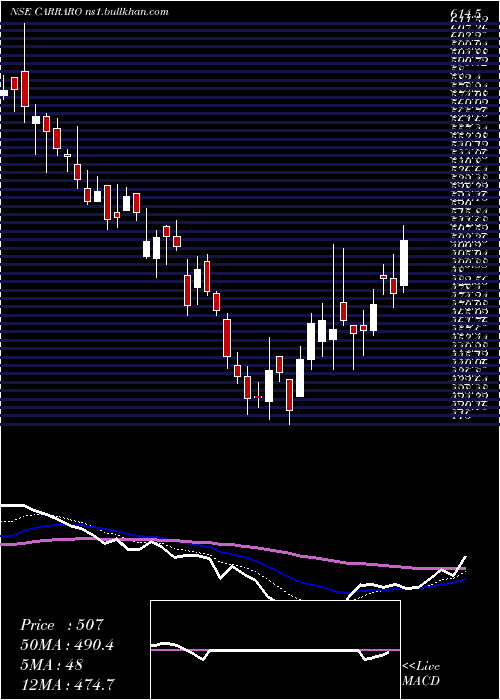Viewport: 500px width, 700px height.
Task: Click the last tall white candlestick
Action: [404, 262]
